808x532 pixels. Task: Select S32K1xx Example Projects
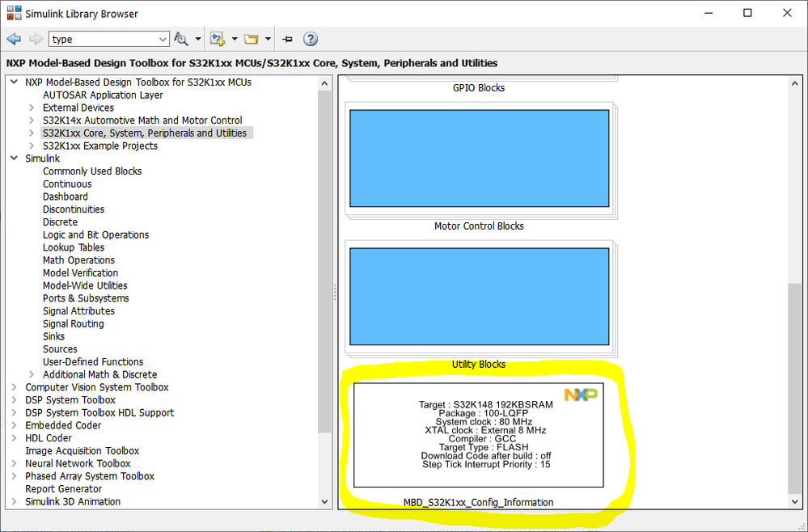coord(100,146)
